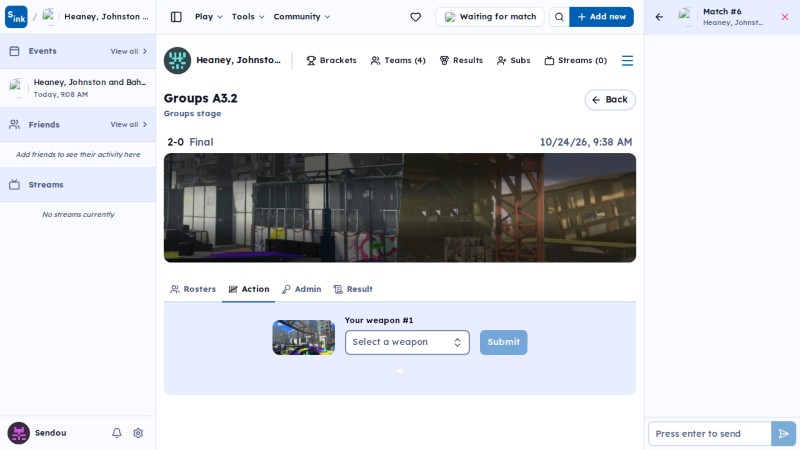This screenshot has width=800, height=450.
Task: Click the Sendou user avatar
Action: (18, 433)
